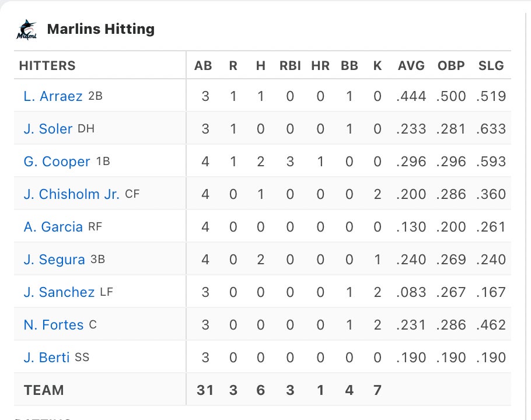Open J. Soler player link
531x420 pixels.
point(48,129)
